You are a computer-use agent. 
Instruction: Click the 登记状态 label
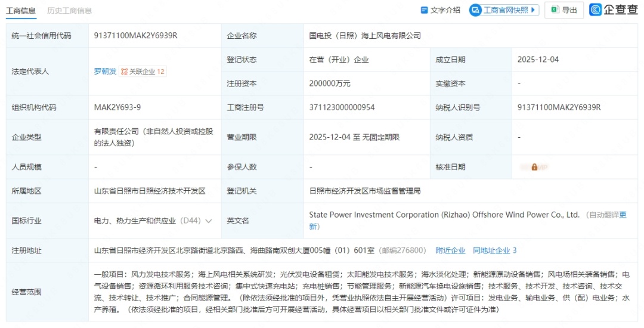(241, 60)
